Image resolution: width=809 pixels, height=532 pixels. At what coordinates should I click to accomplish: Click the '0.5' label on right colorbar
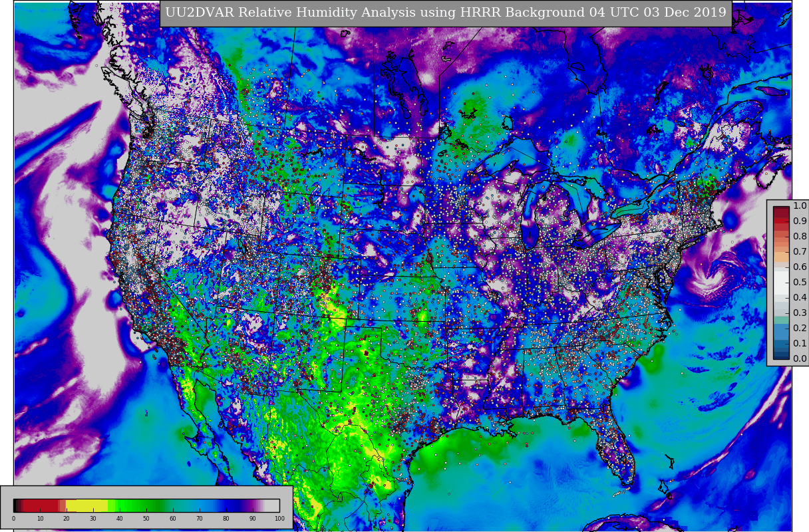pos(800,282)
